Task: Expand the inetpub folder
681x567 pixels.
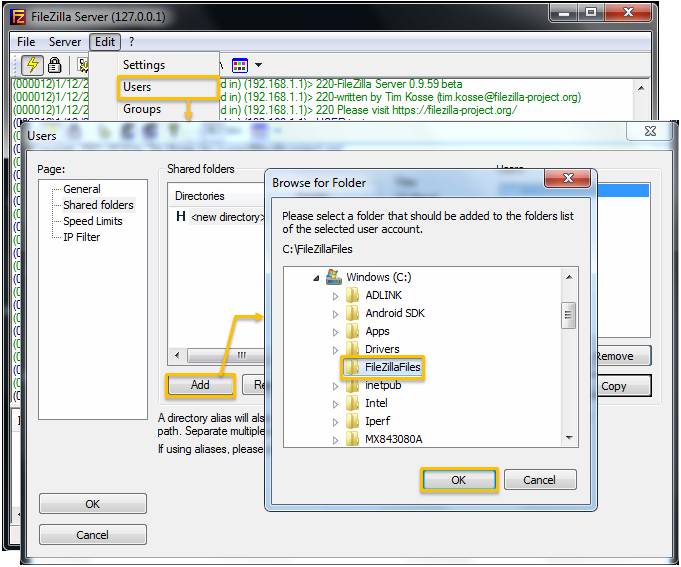Action: pos(335,386)
